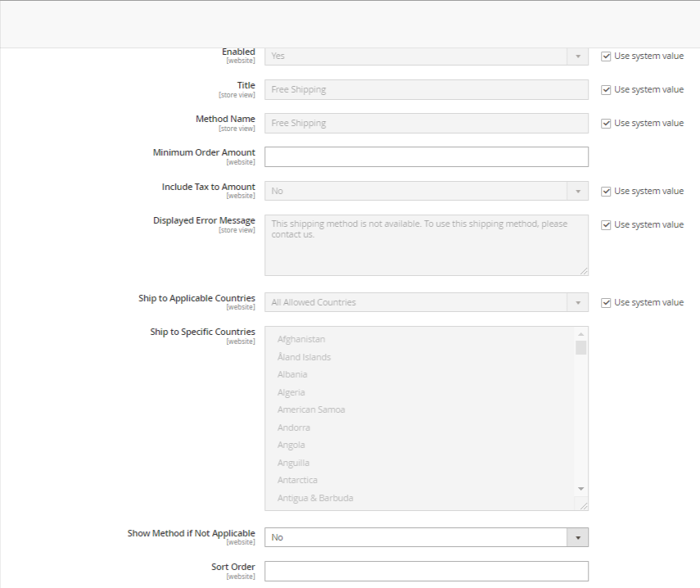Uncheck Use system value for Title
Image resolution: width=700 pixels, height=588 pixels.
coord(606,90)
